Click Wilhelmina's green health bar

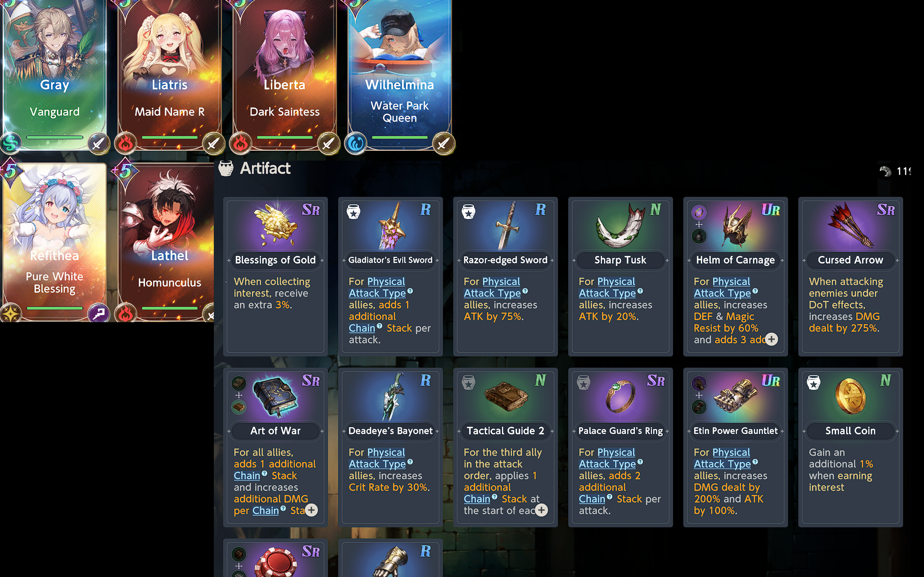pyautogui.click(x=399, y=137)
